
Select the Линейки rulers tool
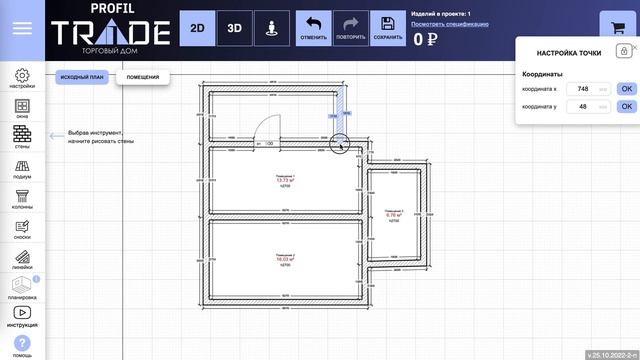pyautogui.click(x=22, y=260)
